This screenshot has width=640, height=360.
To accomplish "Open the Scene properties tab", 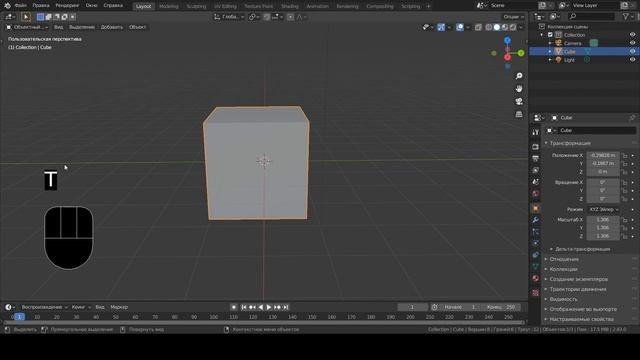I will 536,182.
